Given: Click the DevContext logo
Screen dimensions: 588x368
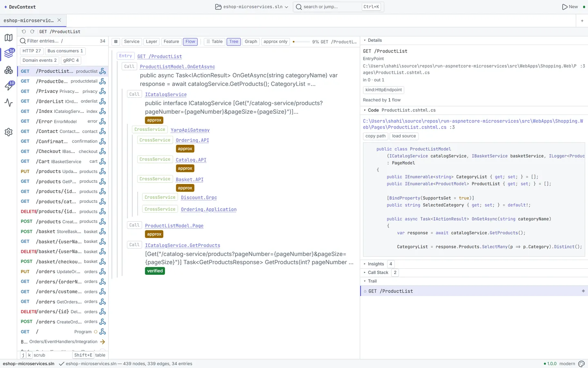Looking at the screenshot, I should pyautogui.click(x=20, y=7).
